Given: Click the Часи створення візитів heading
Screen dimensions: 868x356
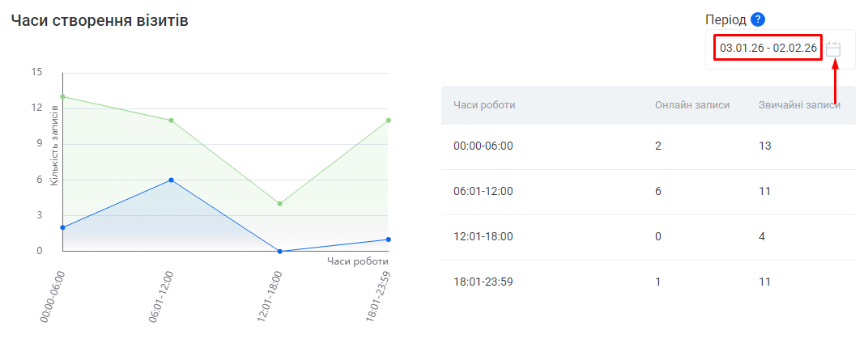Looking at the screenshot, I should click(x=100, y=21).
